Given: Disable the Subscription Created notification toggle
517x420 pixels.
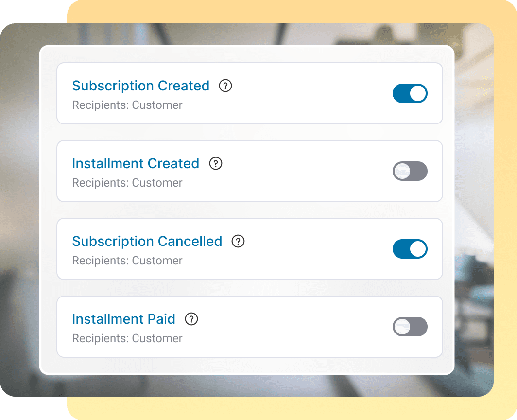Looking at the screenshot, I should click(410, 93).
